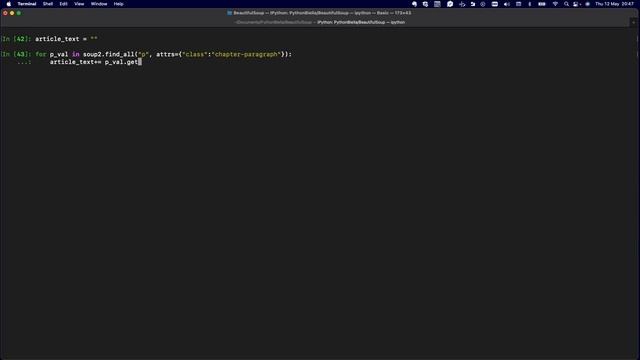Click the yellow minimize window button
640x360 pixels.
coord(12,13)
